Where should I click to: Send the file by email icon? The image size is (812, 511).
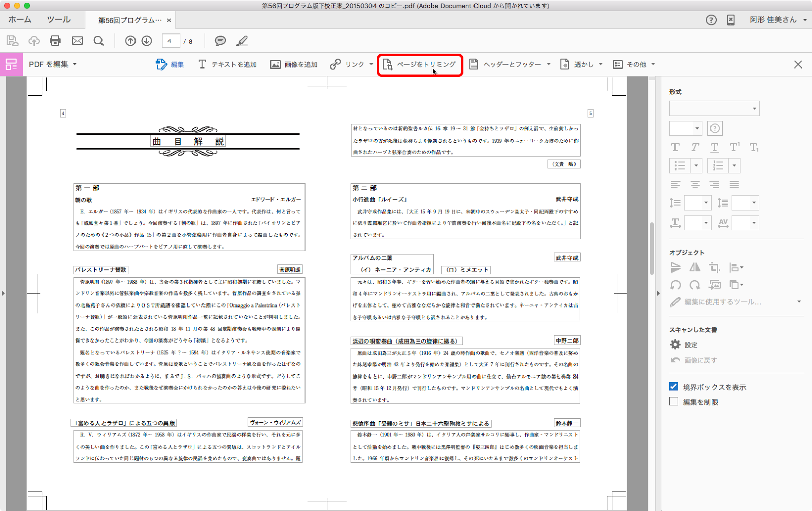[x=77, y=41]
